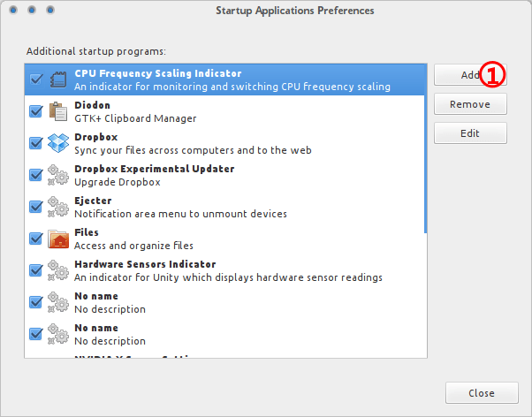Click the Dropbox box icon
The image size is (532, 417).
(58, 143)
